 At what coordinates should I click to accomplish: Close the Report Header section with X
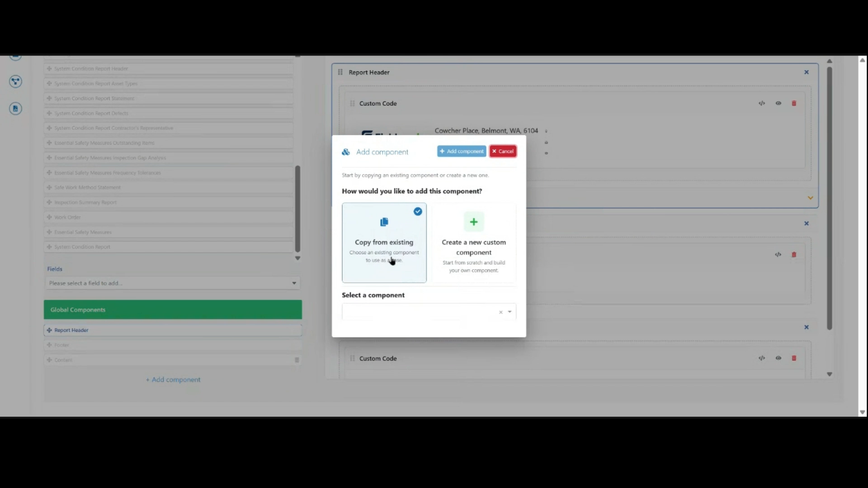pyautogui.click(x=806, y=72)
